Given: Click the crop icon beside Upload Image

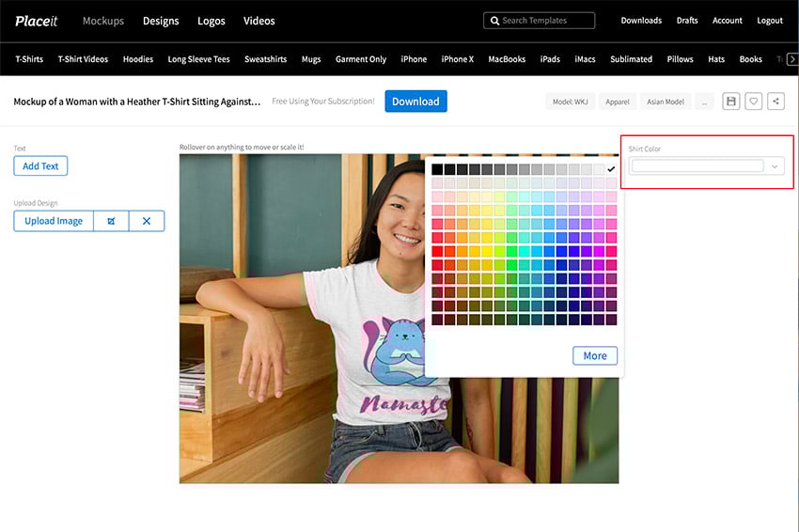Looking at the screenshot, I should pos(111,221).
